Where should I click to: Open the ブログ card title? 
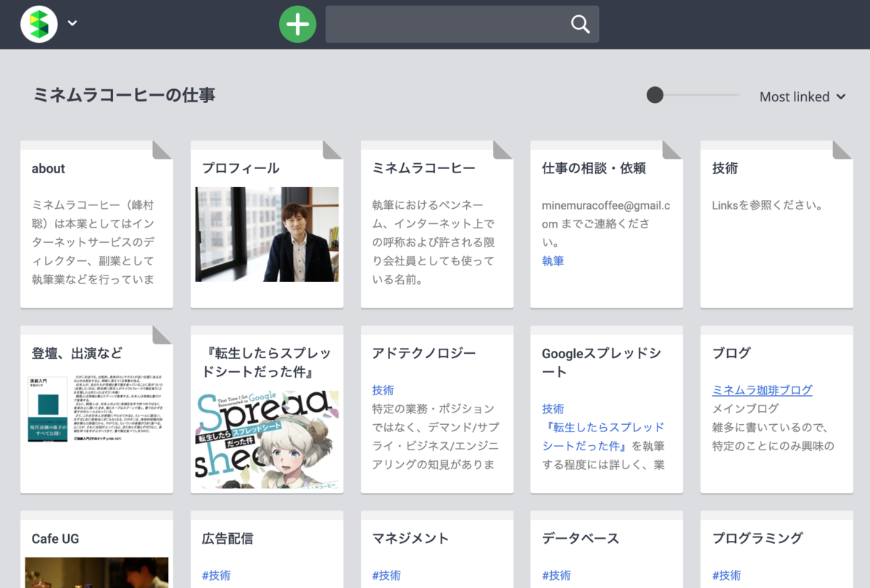pyautogui.click(x=732, y=353)
